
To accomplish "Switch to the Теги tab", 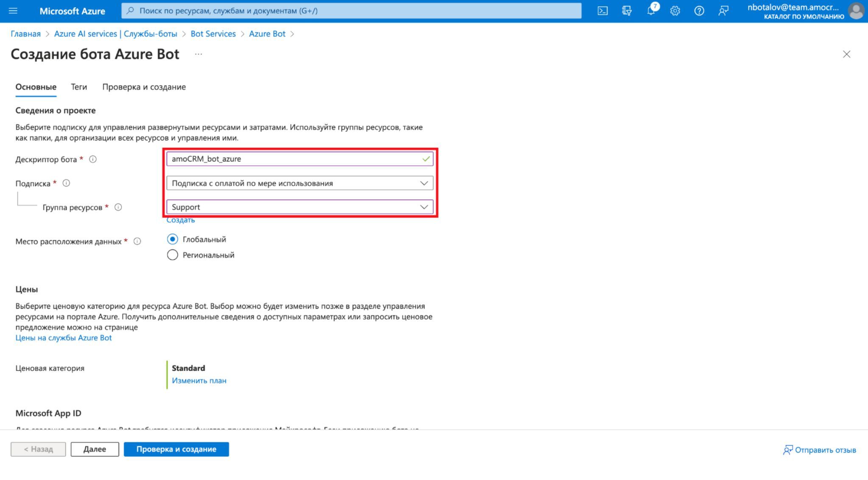I will point(79,87).
